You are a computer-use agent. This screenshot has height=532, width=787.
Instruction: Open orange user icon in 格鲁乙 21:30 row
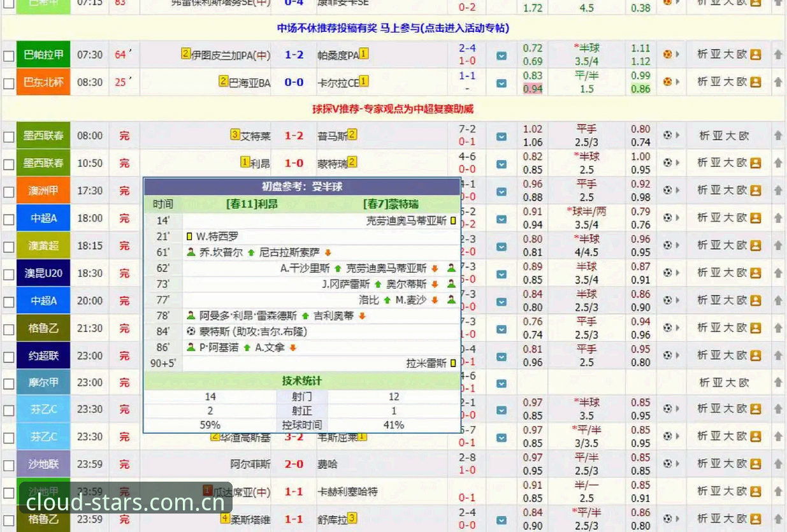pos(756,327)
